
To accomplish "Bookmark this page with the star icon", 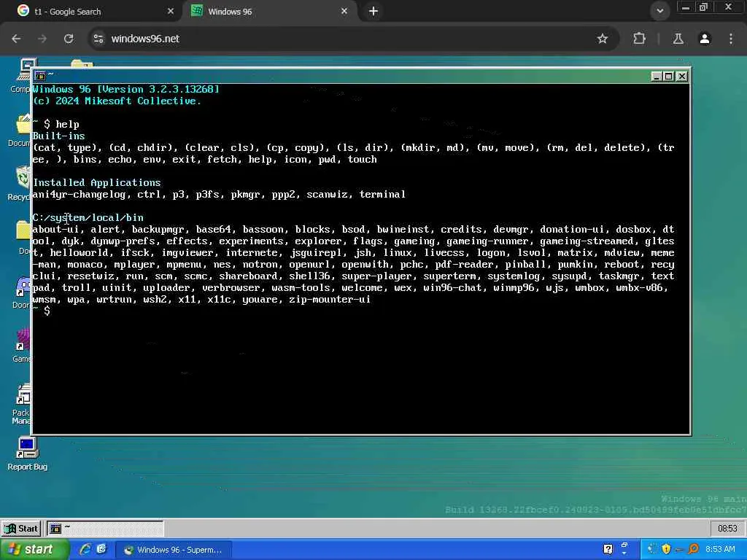I will click(603, 39).
